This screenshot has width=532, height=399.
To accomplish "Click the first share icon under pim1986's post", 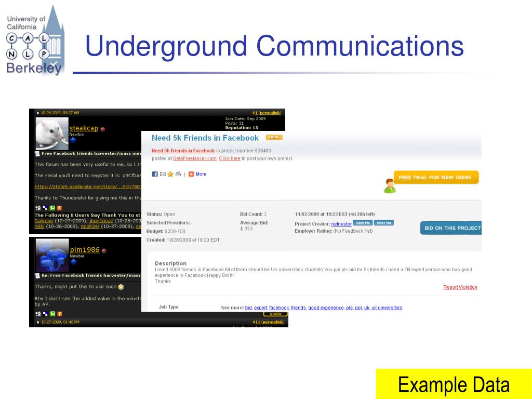I will point(38,314).
